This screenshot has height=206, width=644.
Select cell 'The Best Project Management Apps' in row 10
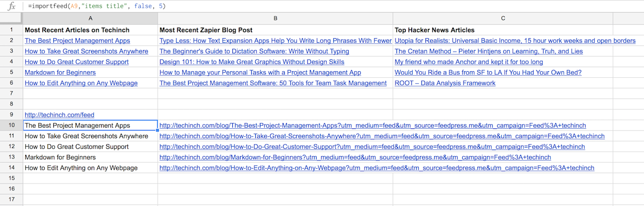click(x=90, y=125)
